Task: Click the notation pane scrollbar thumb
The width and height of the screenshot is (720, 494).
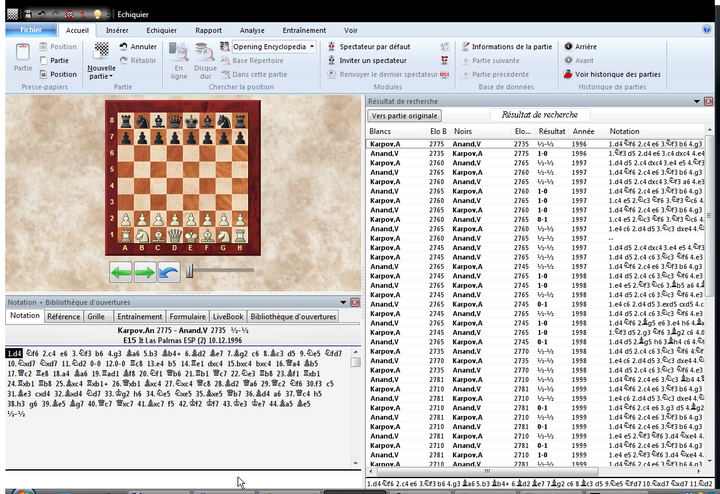Action: (355, 362)
